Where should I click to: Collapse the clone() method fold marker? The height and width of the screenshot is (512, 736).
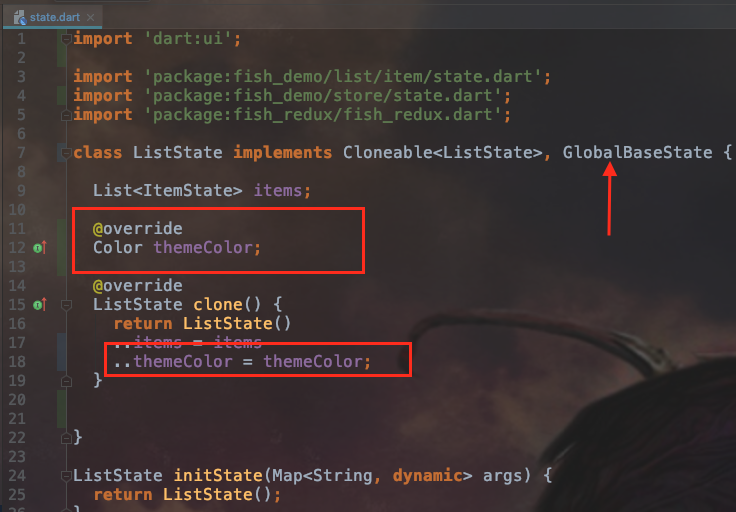(x=66, y=305)
